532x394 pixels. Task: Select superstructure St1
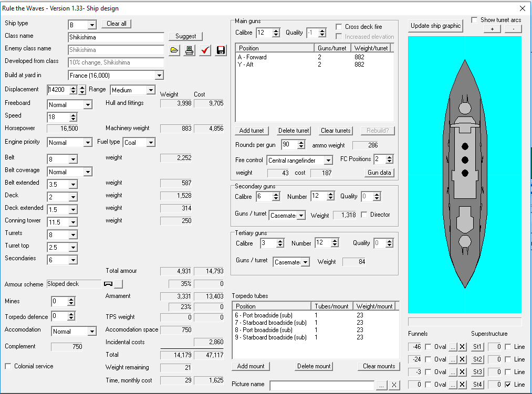click(x=477, y=347)
